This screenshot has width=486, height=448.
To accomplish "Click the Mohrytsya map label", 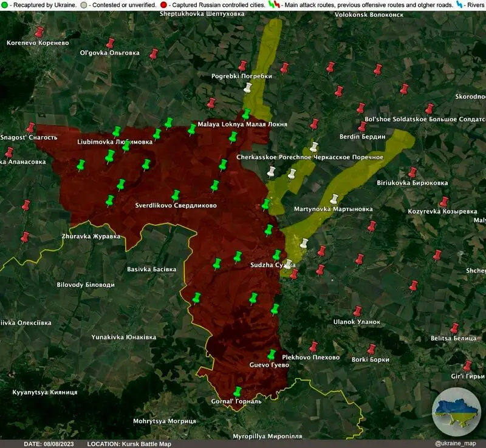I will (x=165, y=421).
